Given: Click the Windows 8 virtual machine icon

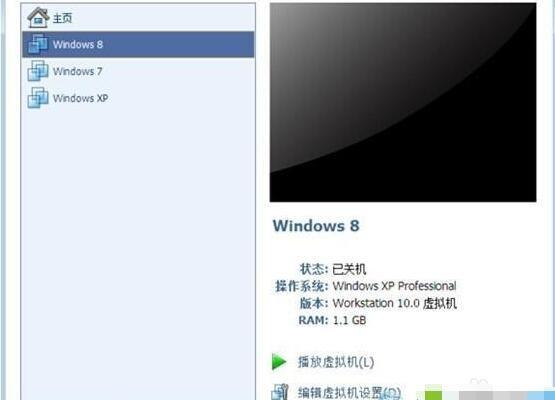Looking at the screenshot, I should click(38, 44).
